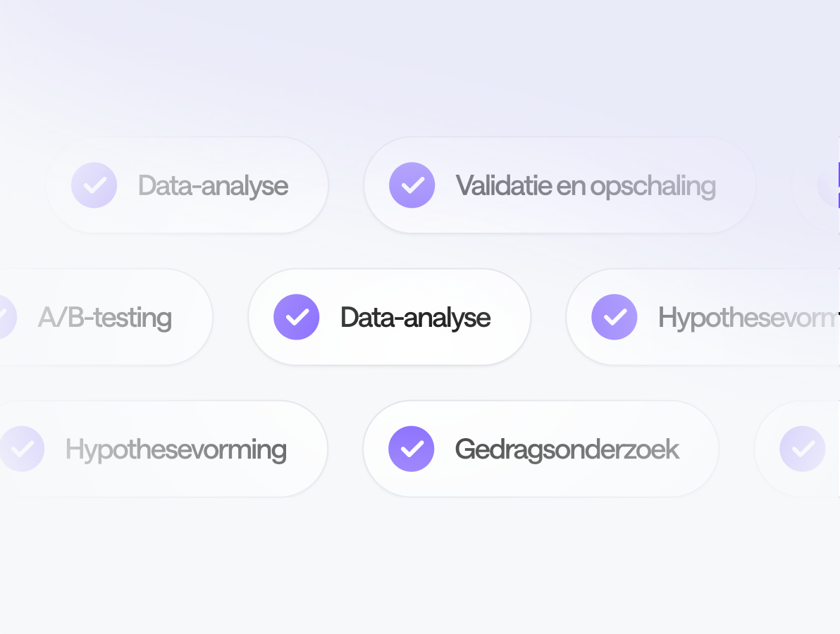The height and width of the screenshot is (634, 840).
Task: Select the A/B-testing label
Action: pos(104,318)
